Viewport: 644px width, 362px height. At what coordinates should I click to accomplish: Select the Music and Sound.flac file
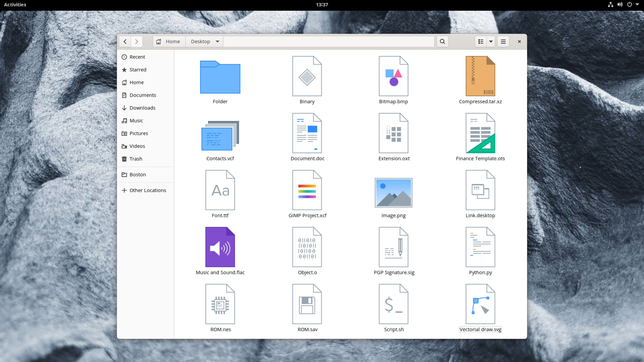(220, 247)
